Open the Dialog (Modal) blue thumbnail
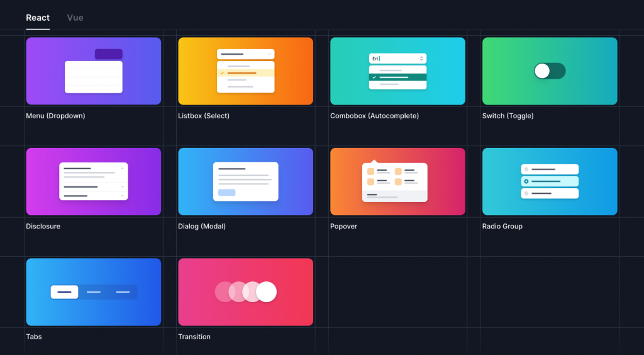 pos(246,182)
